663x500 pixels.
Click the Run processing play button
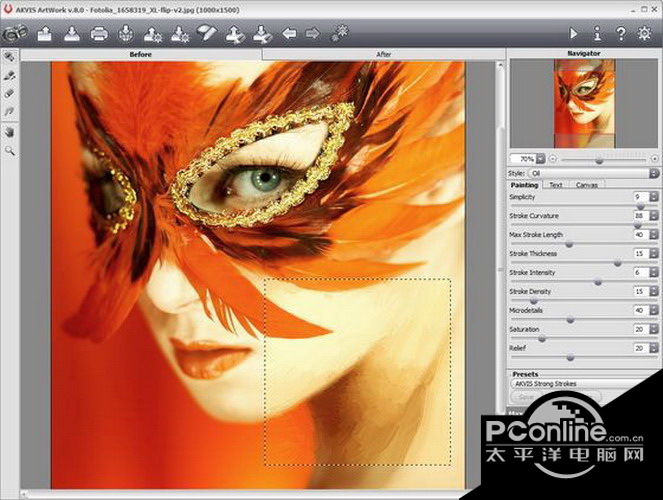[574, 34]
